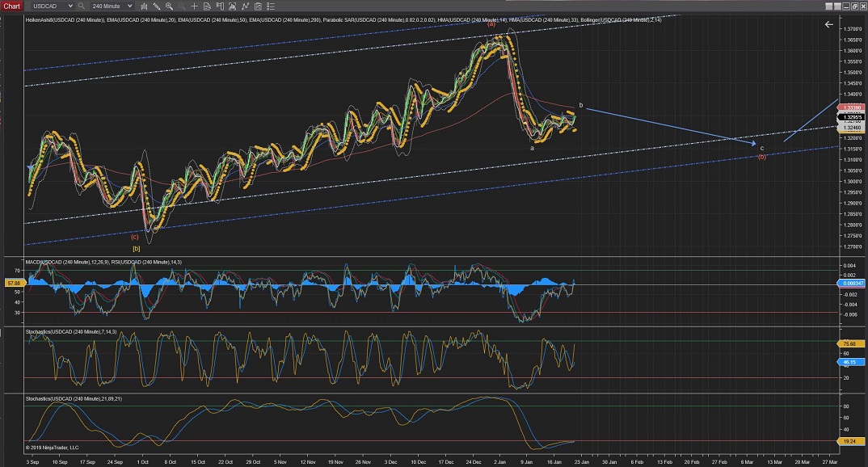
Task: Click the 75.68 stochastic value marker
Action: 851,343
